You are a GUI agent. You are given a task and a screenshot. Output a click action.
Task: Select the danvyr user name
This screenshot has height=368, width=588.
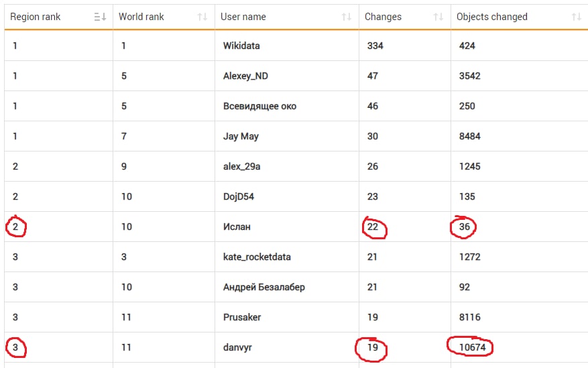point(237,348)
